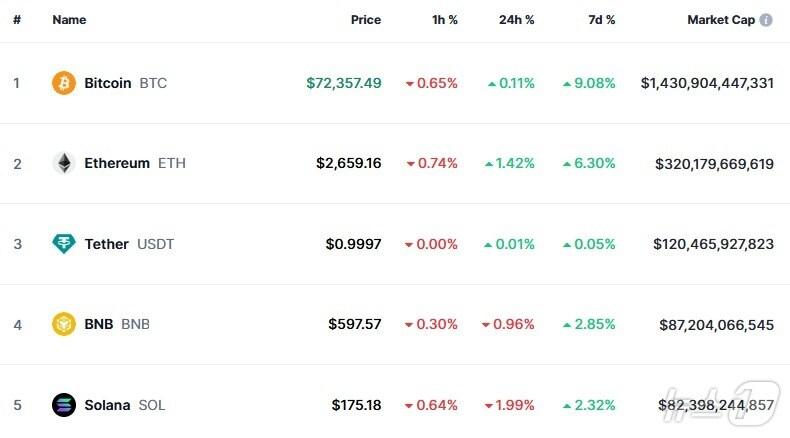Click the Tether logo icon
Image resolution: width=790 pixels, height=438 pixels.
pos(64,243)
